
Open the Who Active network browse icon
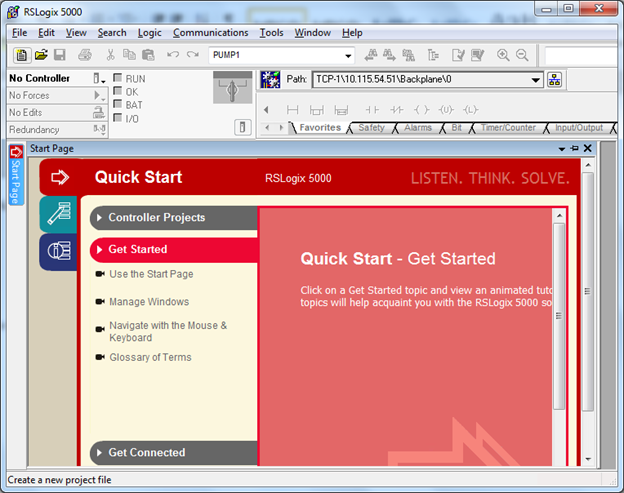pyautogui.click(x=555, y=80)
